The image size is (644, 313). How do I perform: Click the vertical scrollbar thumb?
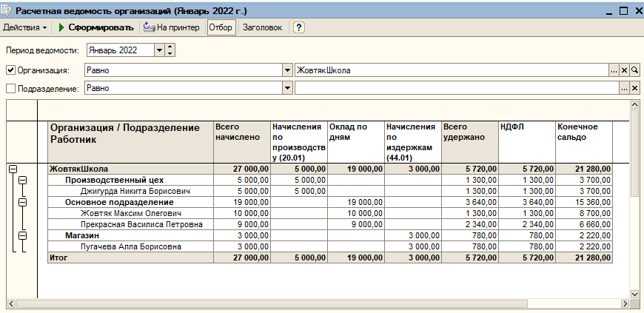tap(634, 152)
